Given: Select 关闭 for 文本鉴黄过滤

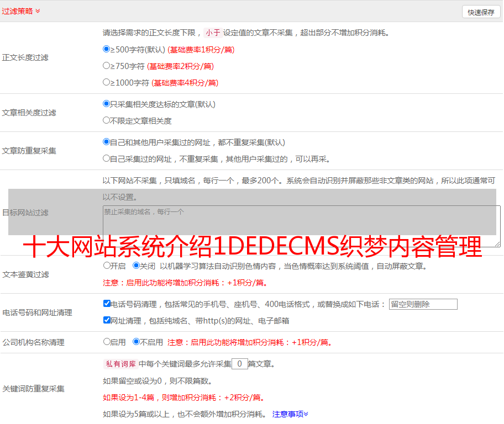Looking at the screenshot, I should pos(136,266).
